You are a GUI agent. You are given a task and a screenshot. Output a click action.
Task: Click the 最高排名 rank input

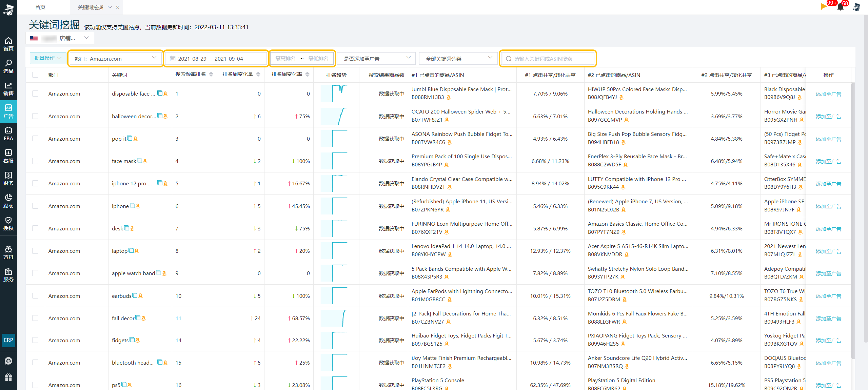(x=285, y=59)
